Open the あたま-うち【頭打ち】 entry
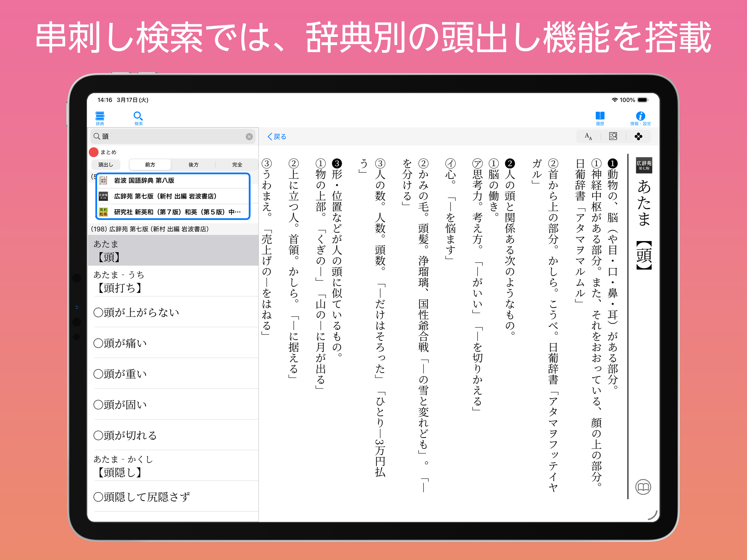 coord(173,281)
